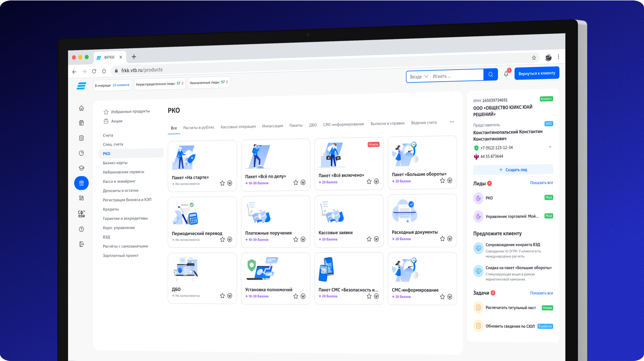Screen dimensions: 644x361
Task: Switch to СМС-информирование tab
Action: 344,124
